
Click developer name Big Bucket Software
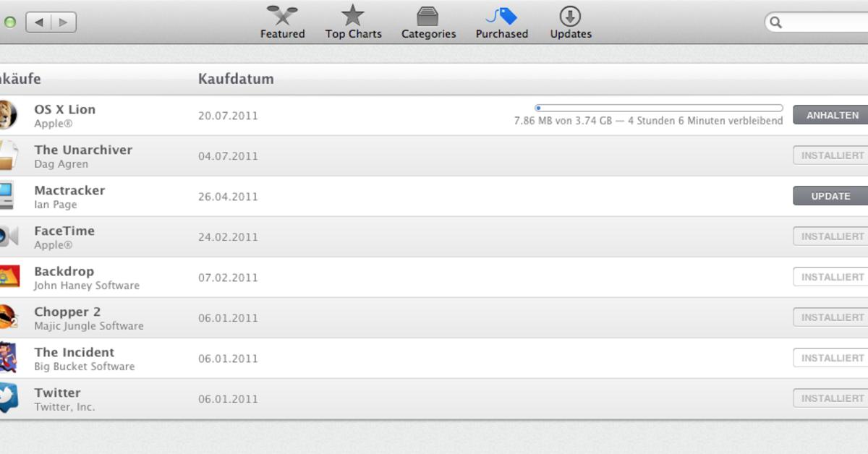coord(84,367)
